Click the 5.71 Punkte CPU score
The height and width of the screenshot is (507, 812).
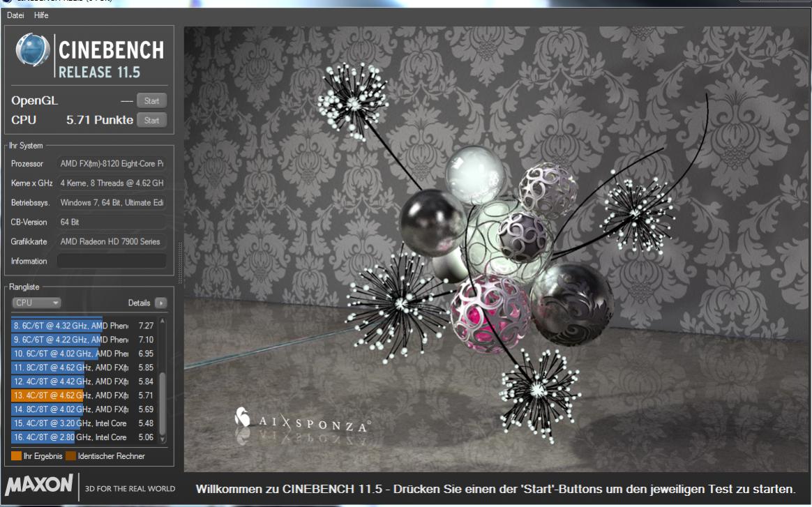(100, 120)
